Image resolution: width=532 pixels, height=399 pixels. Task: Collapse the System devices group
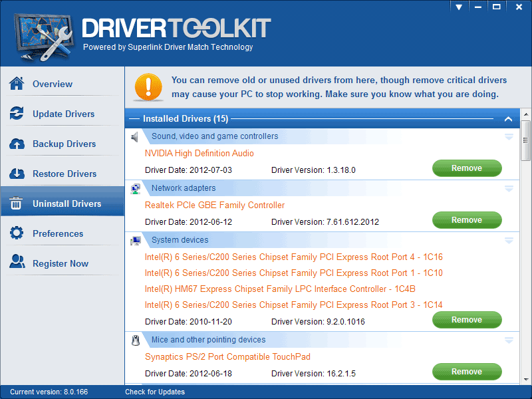click(509, 240)
